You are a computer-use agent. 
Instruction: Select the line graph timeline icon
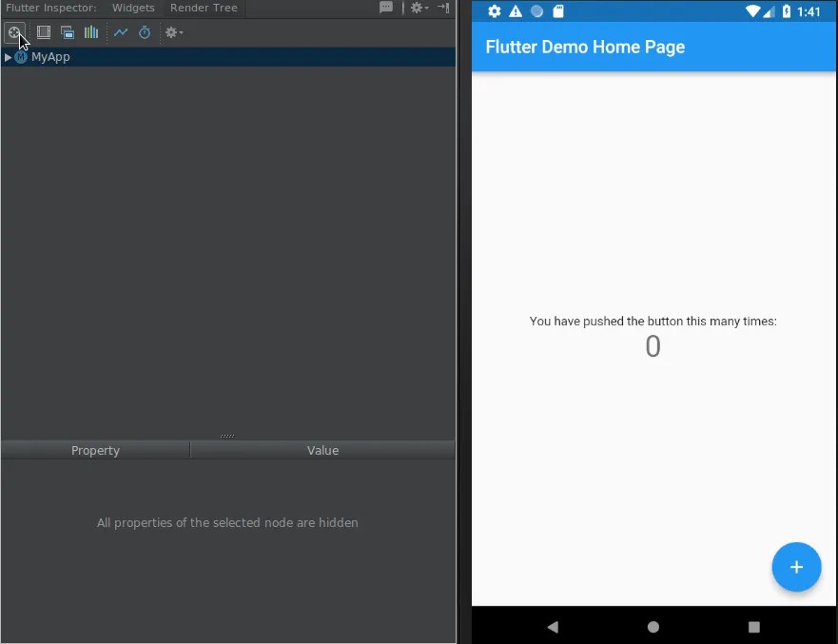click(x=121, y=32)
